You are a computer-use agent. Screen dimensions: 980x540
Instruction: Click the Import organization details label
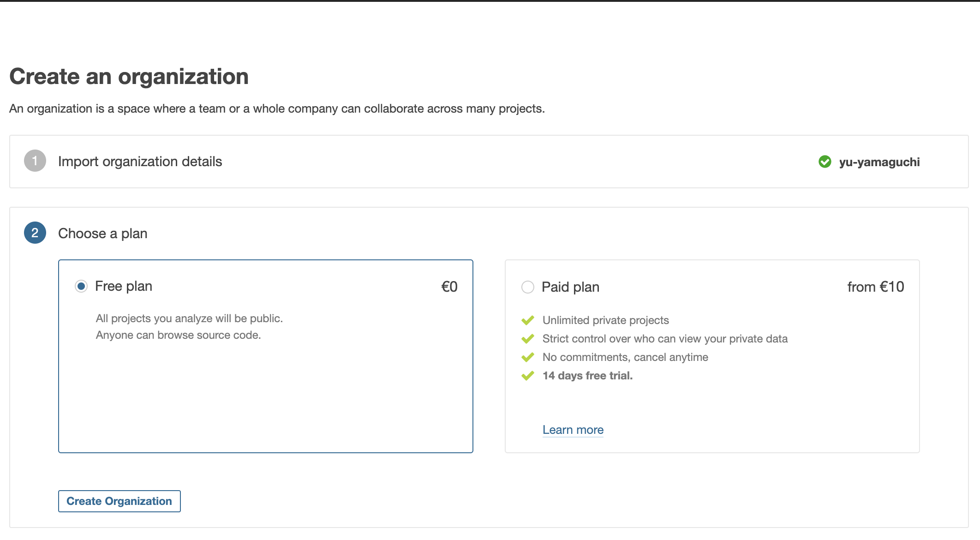(x=139, y=162)
